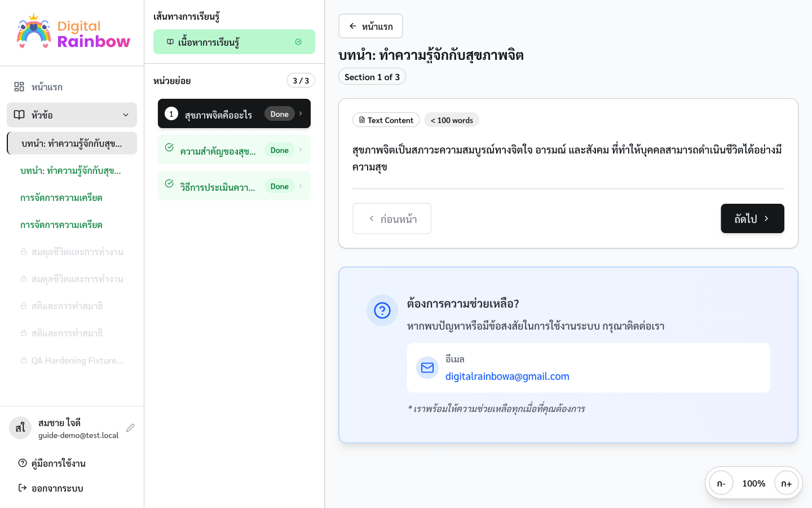
Task: Click the ก่อนหน้า previous button
Action: pyautogui.click(x=392, y=218)
